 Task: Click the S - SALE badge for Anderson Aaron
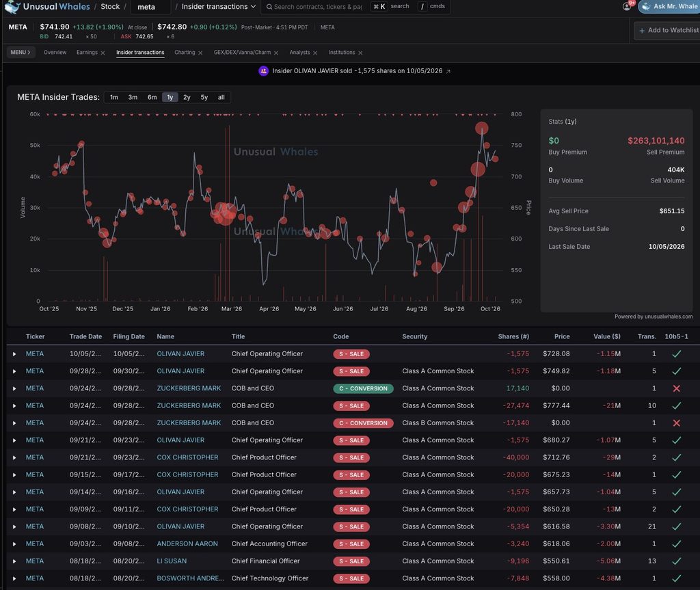(x=351, y=544)
